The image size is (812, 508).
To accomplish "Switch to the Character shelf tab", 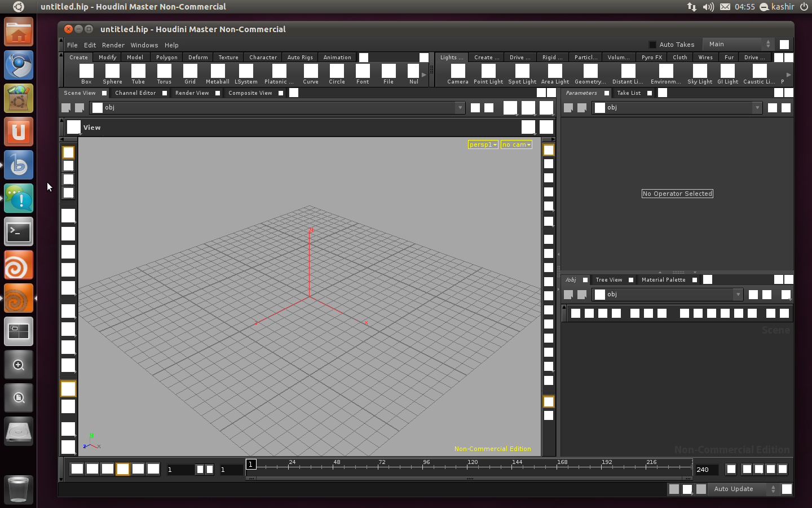I will pos(263,57).
